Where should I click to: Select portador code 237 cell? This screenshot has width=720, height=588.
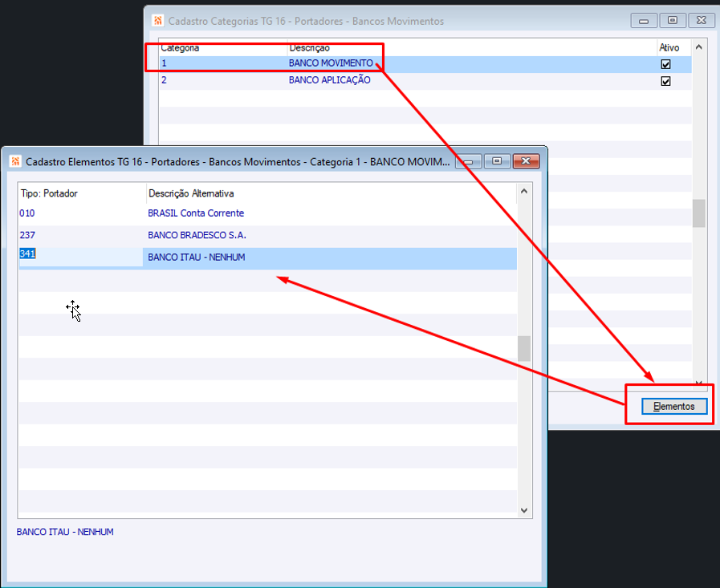point(81,235)
